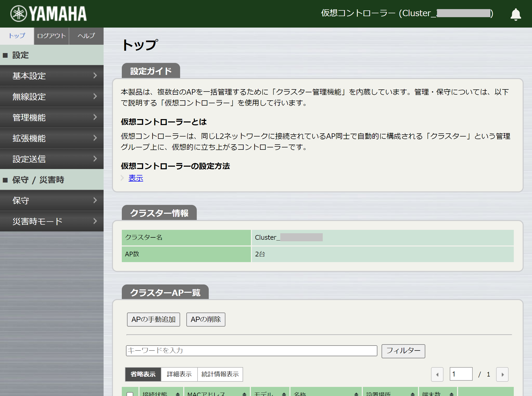The image size is (532, 396).
Task: Sort the table by 接続状態
Action: 178,394
